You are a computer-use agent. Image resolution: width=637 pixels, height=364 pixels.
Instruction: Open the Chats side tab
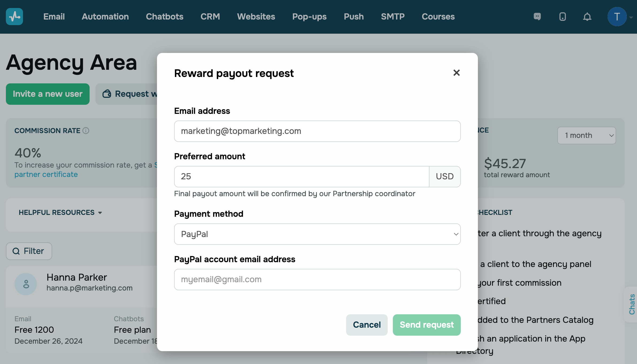[632, 304]
